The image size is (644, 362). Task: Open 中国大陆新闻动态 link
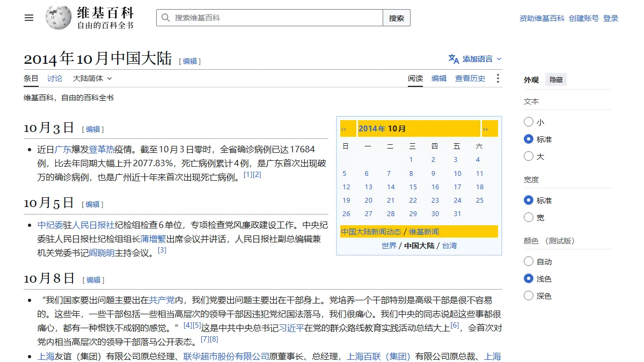(x=371, y=232)
